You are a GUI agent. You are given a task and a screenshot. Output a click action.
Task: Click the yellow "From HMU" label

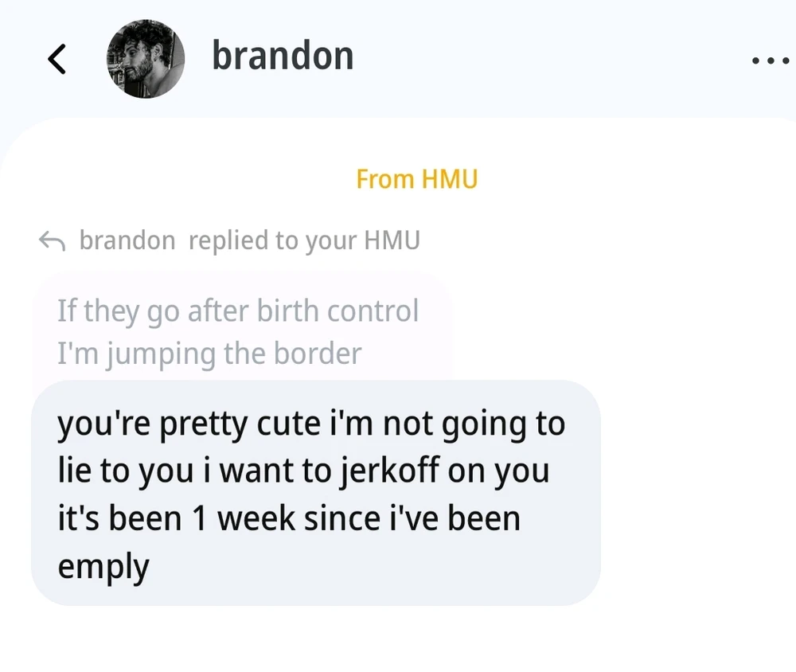point(416,179)
